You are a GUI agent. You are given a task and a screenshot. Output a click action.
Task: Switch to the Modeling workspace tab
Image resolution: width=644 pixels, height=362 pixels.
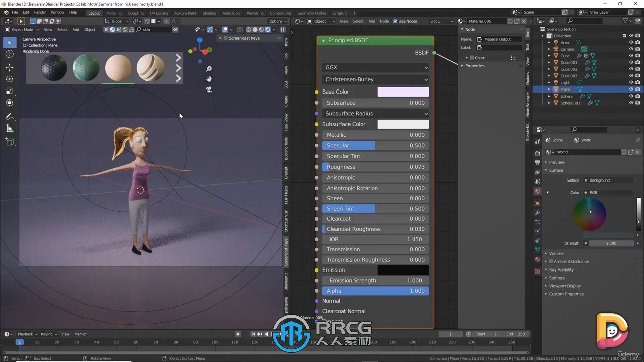114,13
